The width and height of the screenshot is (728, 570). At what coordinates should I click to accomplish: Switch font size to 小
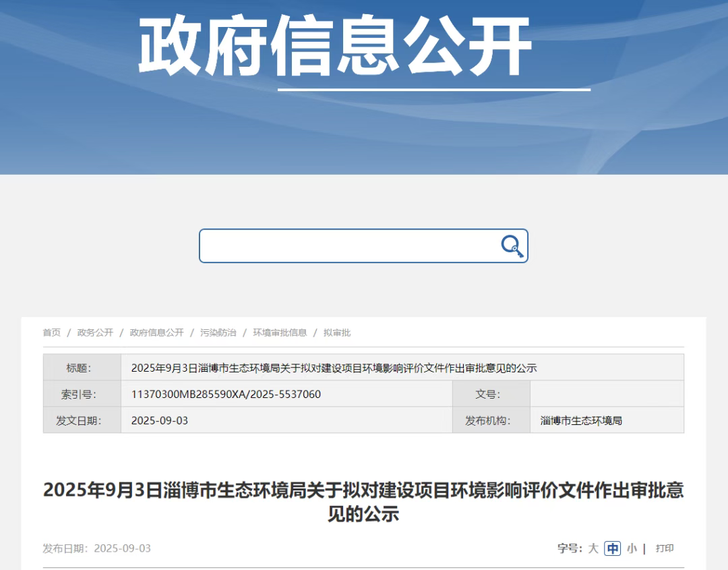pos(631,548)
